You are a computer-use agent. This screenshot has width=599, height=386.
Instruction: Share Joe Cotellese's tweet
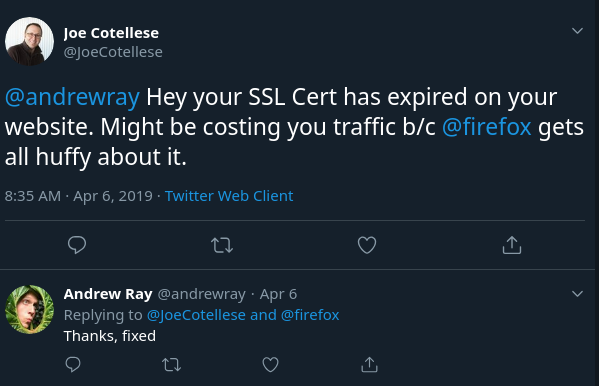pyautogui.click(x=512, y=245)
